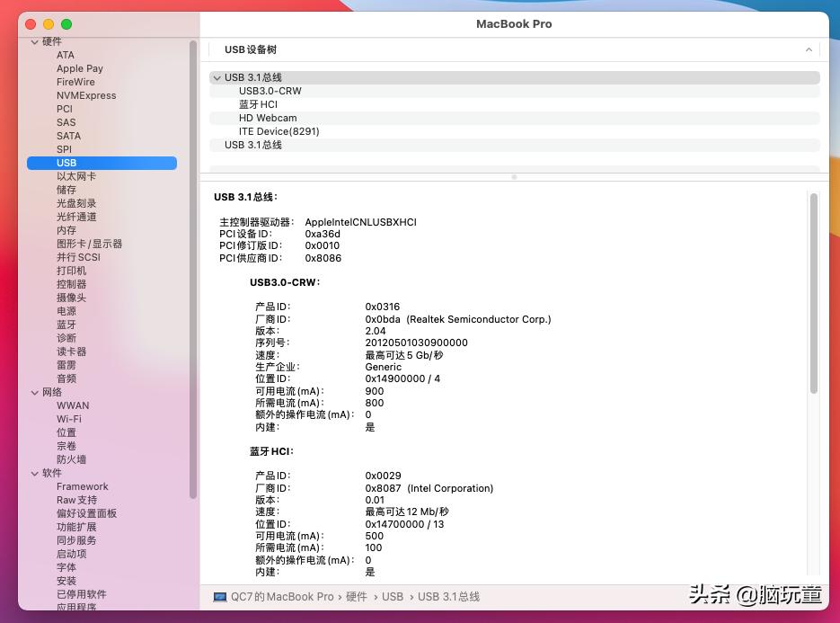Click QC7的MacBook Pro in path bar
This screenshot has width=840, height=623.
(x=282, y=597)
